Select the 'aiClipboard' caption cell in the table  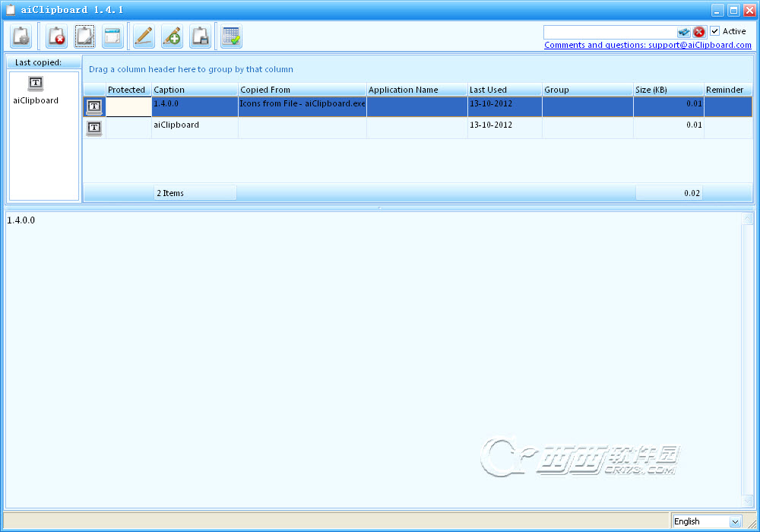[195, 128]
